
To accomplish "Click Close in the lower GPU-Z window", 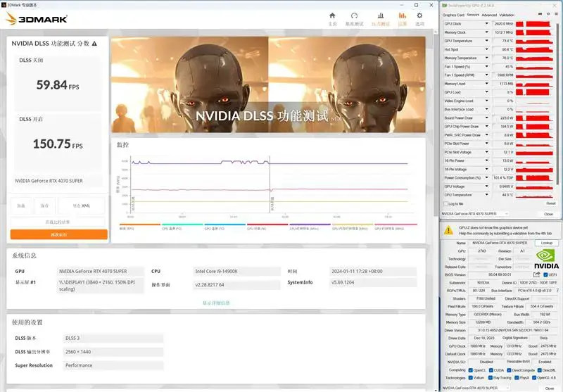I will (549, 388).
